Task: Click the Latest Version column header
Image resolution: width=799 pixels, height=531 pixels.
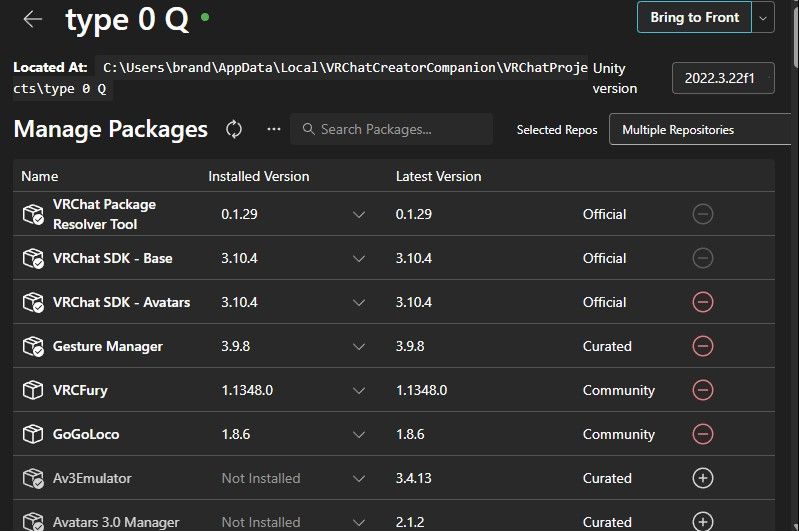Action: (439, 176)
